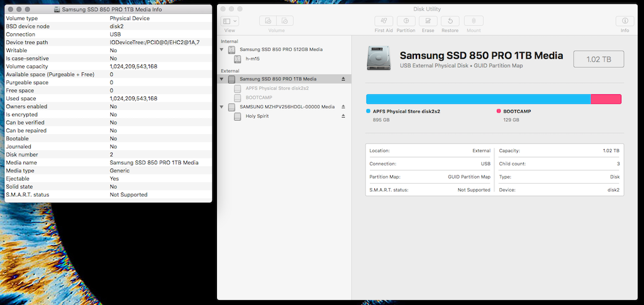Click the Solid state row in Media Info
644x305 pixels.
(108, 187)
